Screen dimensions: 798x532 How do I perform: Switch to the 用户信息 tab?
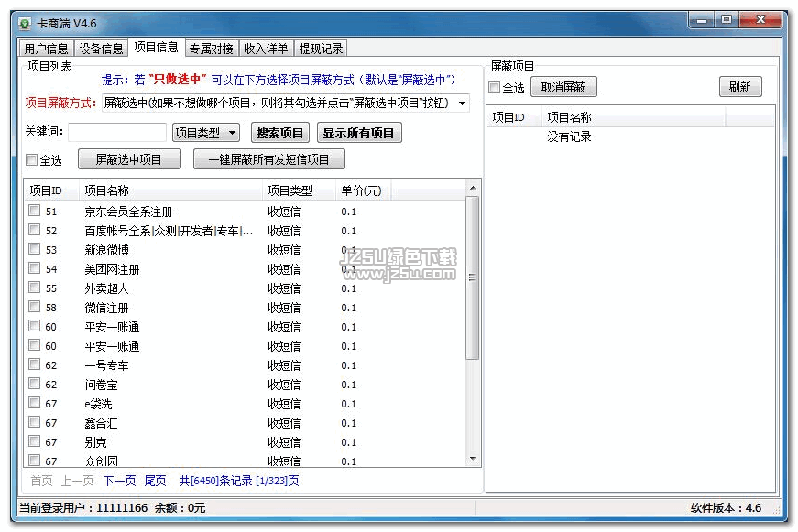click(46, 49)
